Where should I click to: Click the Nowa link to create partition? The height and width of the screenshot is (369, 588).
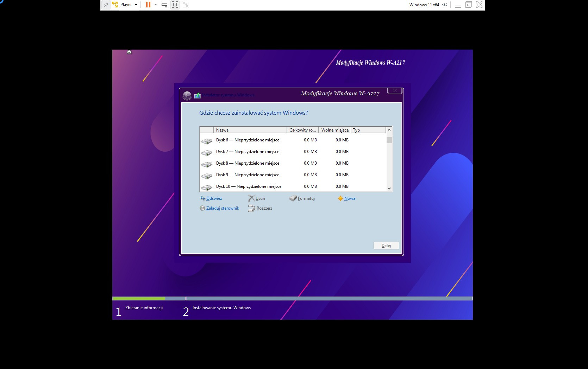point(350,198)
